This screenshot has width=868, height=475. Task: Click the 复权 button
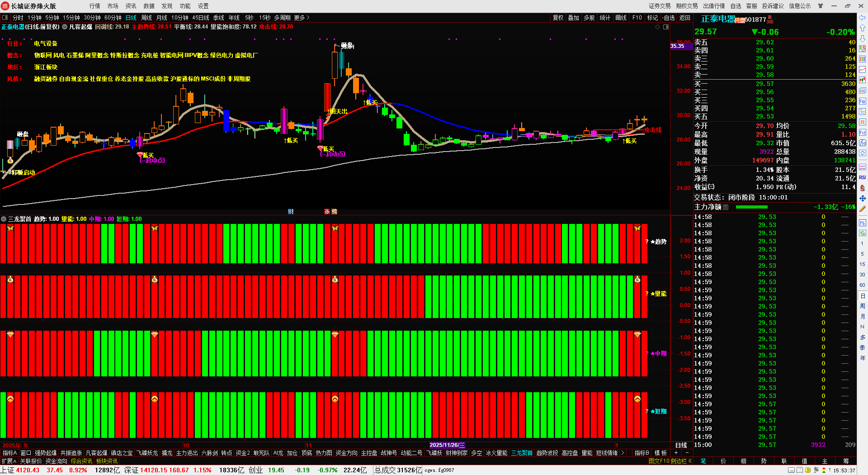point(558,18)
